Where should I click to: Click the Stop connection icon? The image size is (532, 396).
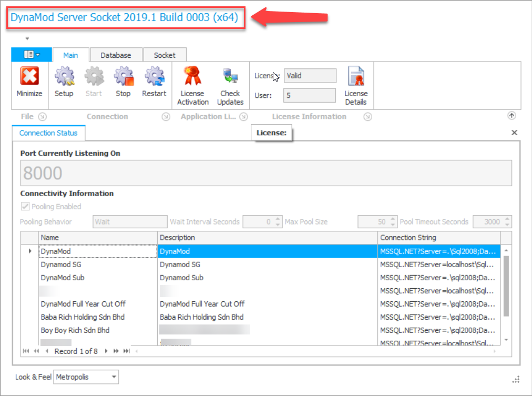(124, 76)
